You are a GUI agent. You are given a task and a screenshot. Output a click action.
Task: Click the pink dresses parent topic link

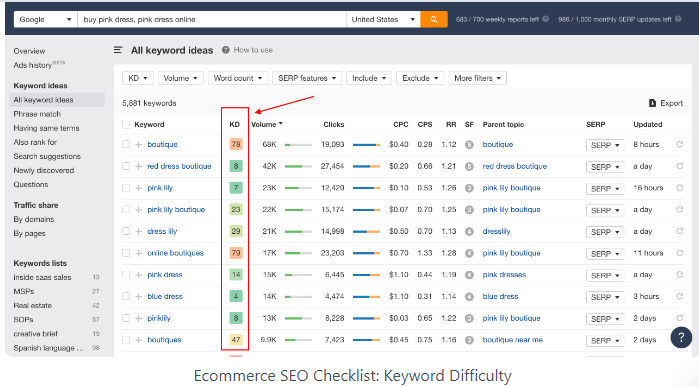pyautogui.click(x=504, y=275)
